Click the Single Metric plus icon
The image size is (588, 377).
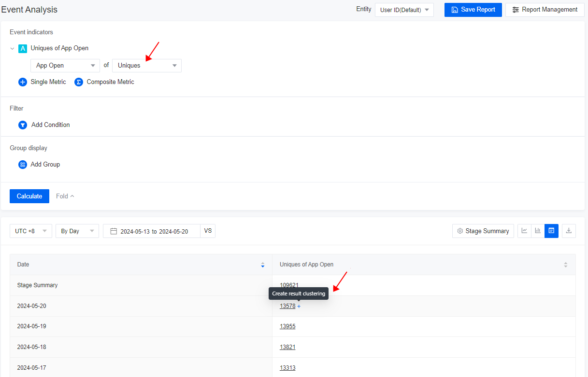point(22,82)
